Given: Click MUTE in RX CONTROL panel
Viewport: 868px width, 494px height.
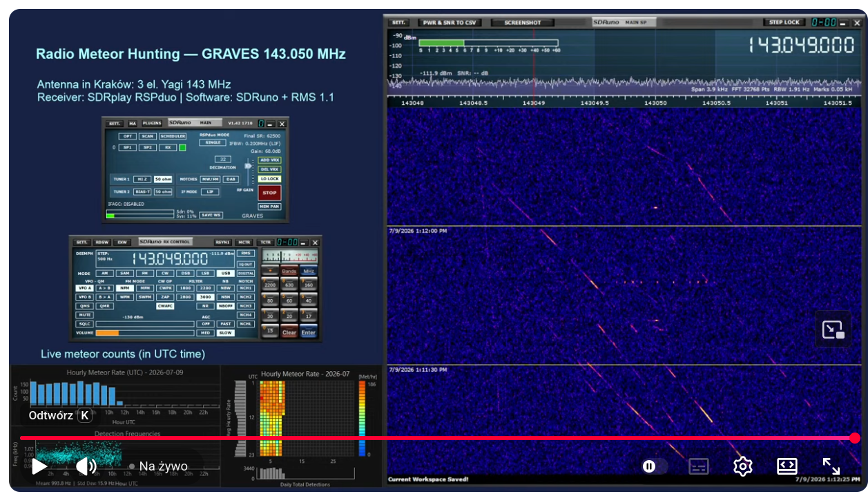Looking at the screenshot, I should tap(84, 315).
